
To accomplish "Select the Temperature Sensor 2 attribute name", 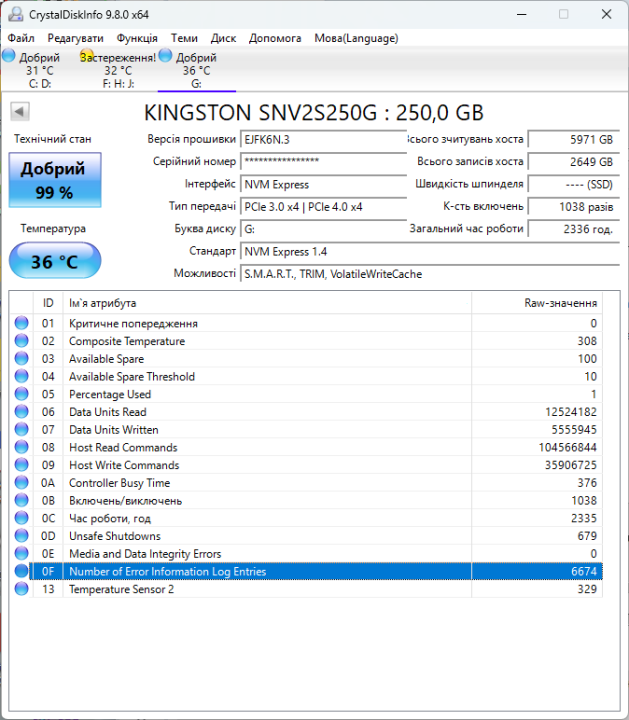I will (x=121, y=589).
